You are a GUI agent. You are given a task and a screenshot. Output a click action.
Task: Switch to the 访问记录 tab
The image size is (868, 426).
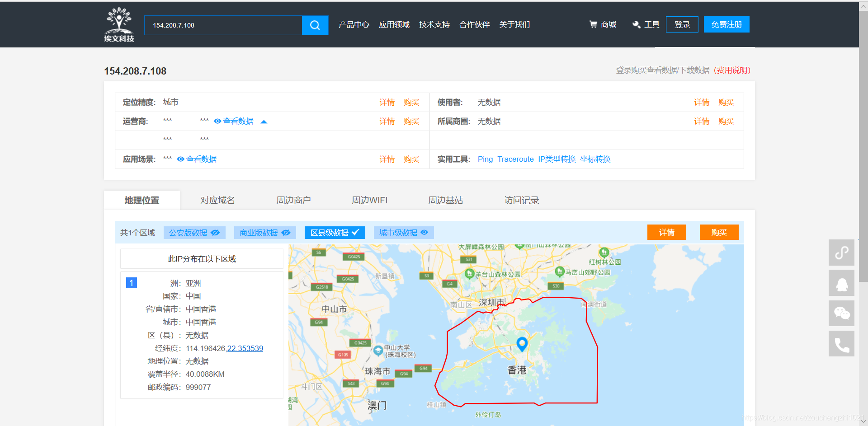(x=522, y=200)
